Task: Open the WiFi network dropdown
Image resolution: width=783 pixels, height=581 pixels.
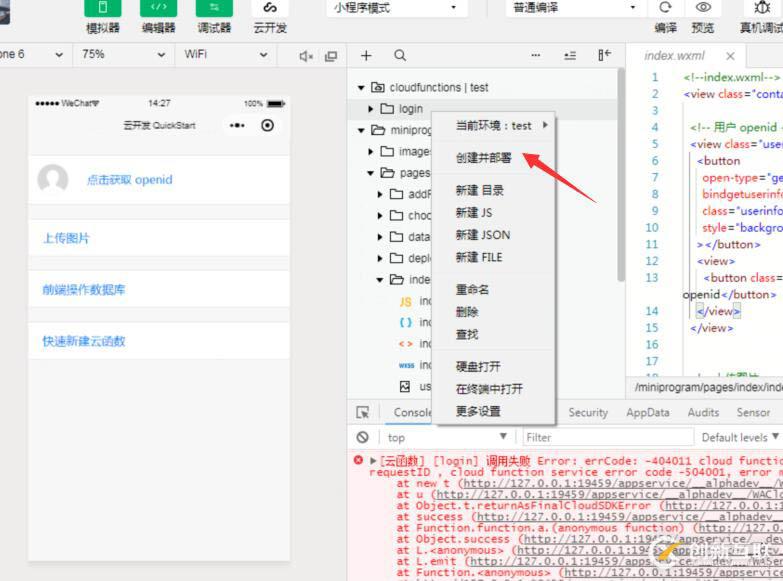Action: click(x=226, y=54)
